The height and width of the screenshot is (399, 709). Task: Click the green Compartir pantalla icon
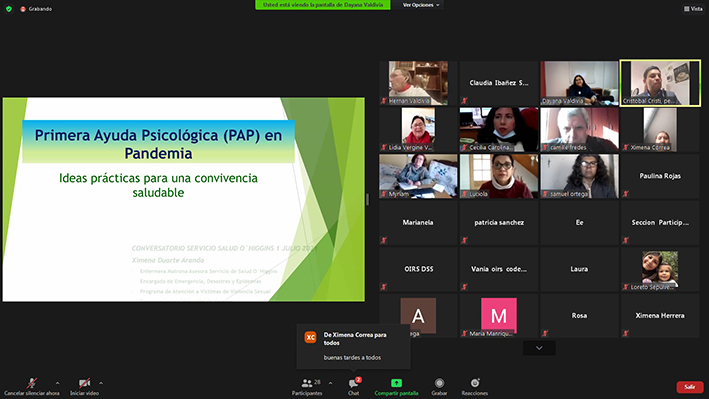coord(396,383)
